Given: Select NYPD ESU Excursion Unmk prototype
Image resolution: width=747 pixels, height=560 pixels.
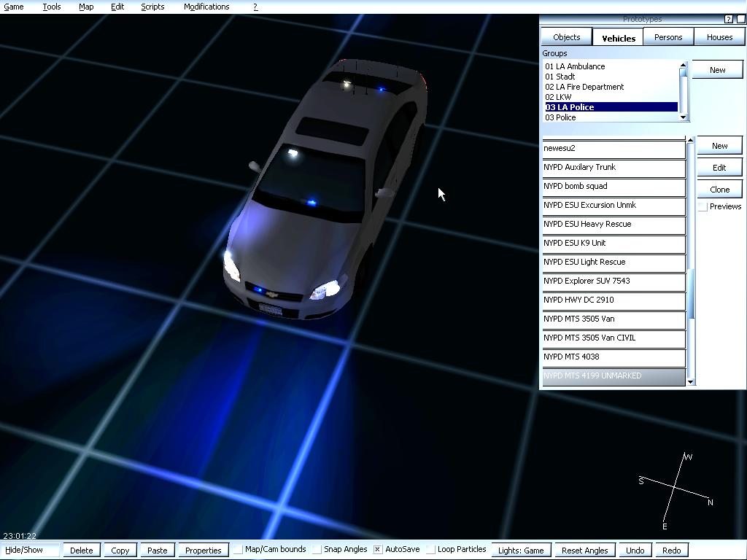Looking at the screenshot, I should tap(614, 206).
